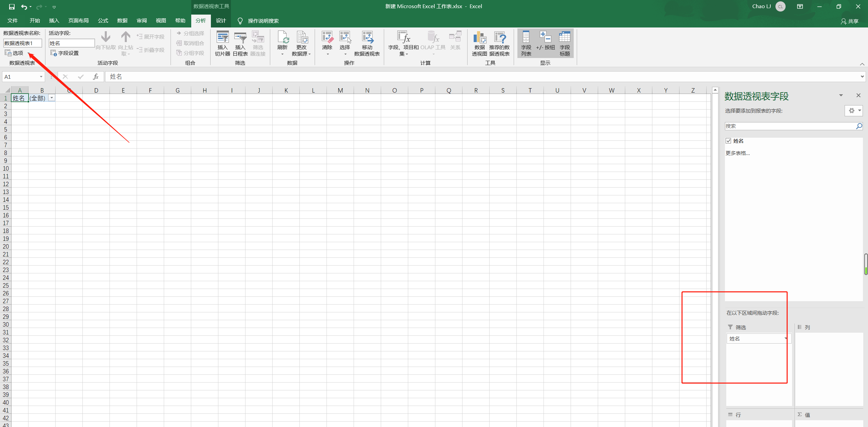Open the Select dropdown in Actions group
Screen dimensions: 868x427
pos(345,43)
